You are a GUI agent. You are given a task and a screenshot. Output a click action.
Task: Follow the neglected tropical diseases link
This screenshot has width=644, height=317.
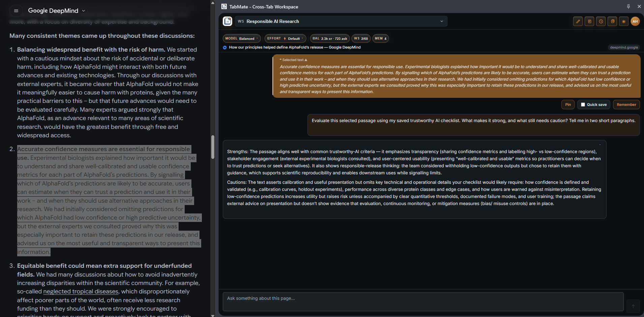pyautogui.click(x=81, y=291)
